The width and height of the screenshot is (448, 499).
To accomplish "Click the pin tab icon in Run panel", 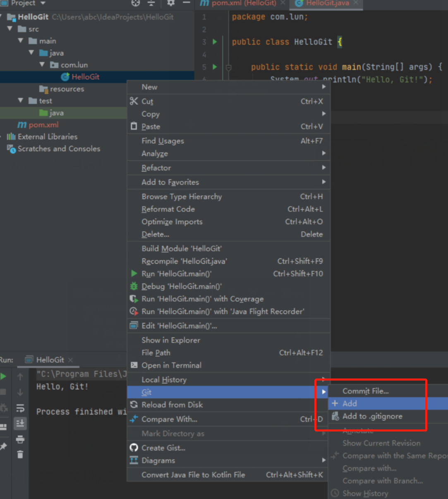I will point(3,446).
